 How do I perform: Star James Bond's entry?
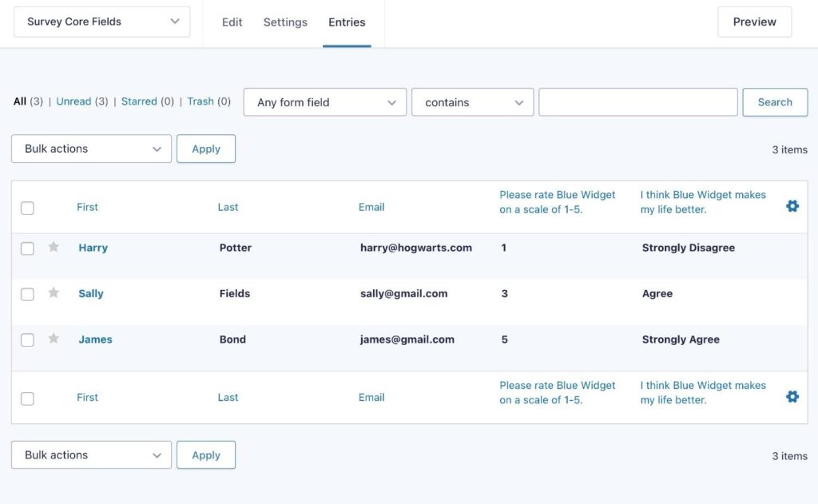click(53, 339)
